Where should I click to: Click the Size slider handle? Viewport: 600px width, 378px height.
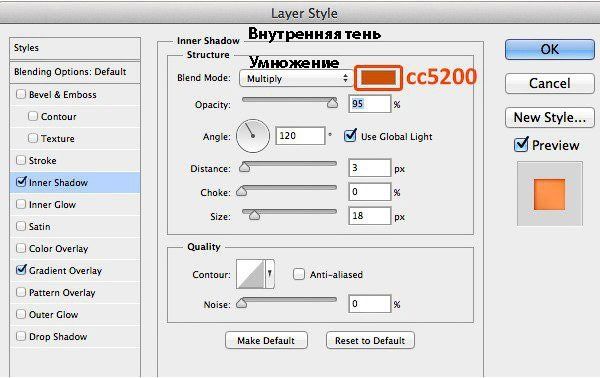pos(254,215)
